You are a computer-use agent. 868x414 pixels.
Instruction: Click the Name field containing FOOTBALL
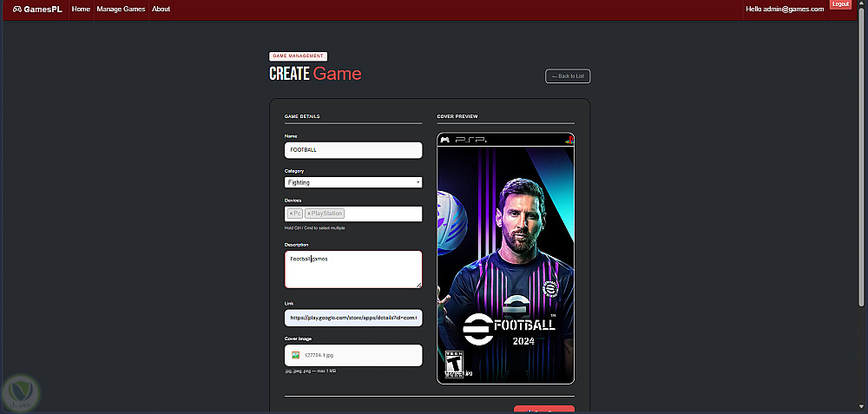(x=353, y=150)
